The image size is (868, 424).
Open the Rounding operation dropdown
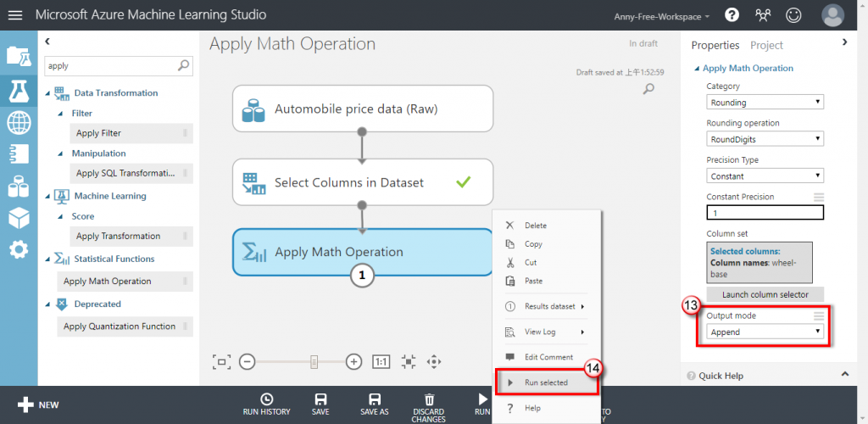pos(765,139)
